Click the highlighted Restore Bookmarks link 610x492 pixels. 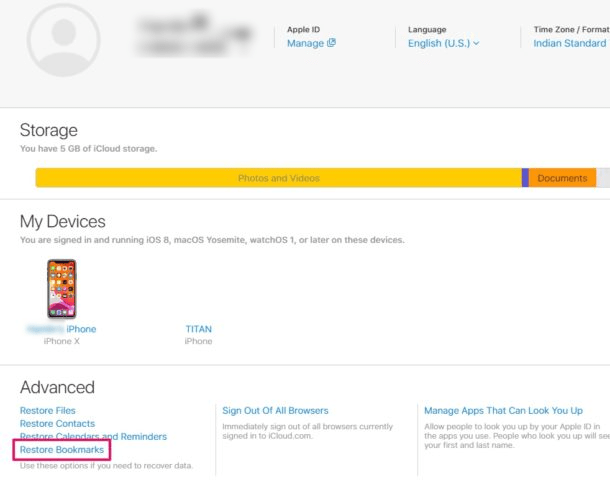click(x=62, y=450)
